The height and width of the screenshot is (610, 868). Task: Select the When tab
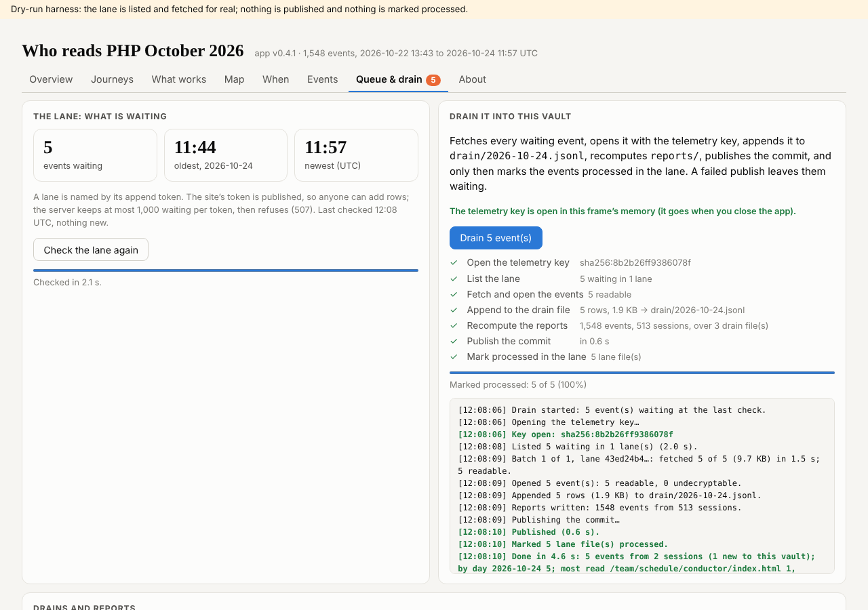pyautogui.click(x=275, y=79)
